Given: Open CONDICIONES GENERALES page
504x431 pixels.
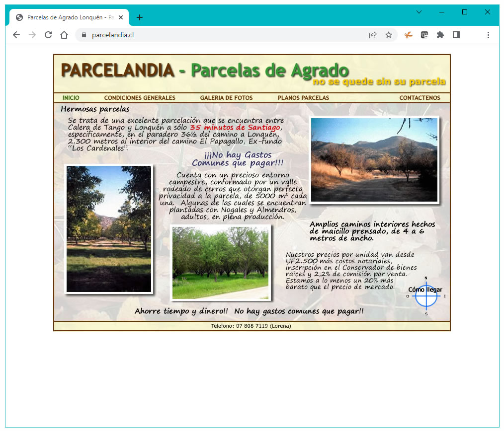Looking at the screenshot, I should [140, 98].
